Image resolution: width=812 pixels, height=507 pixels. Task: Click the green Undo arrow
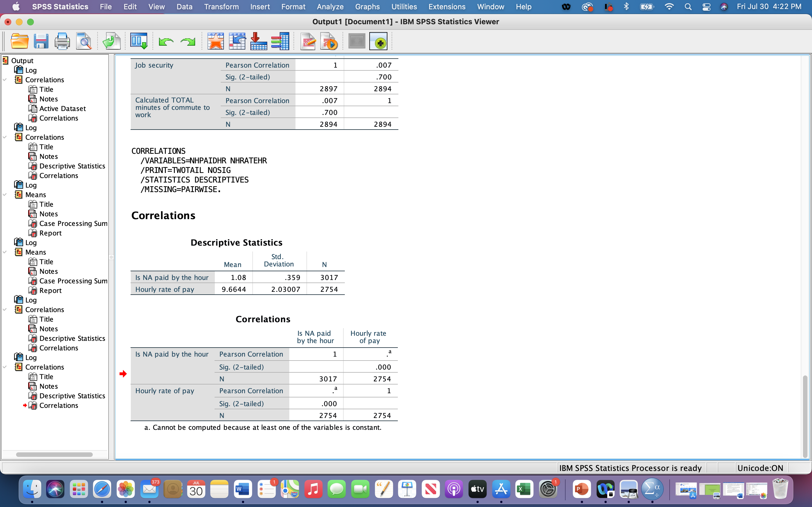[x=166, y=42]
